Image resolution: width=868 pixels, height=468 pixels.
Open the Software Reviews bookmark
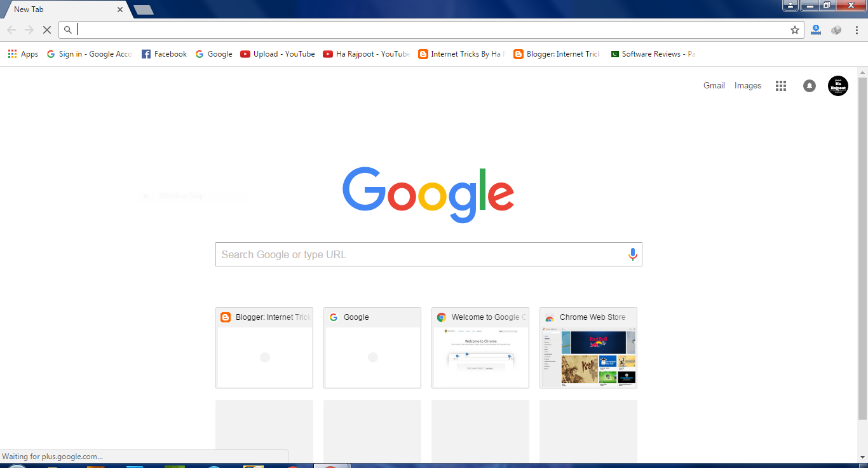pyautogui.click(x=653, y=54)
